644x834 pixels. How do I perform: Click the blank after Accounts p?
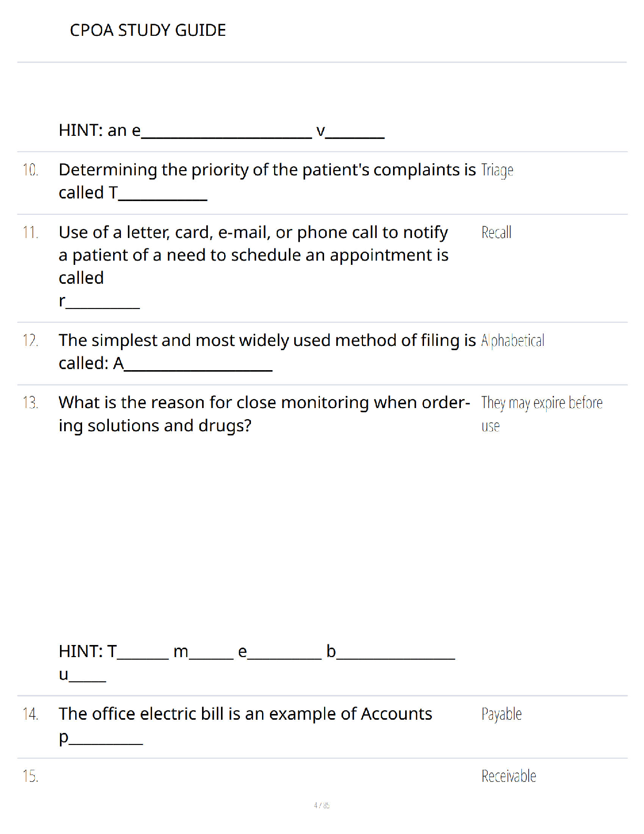[106, 743]
